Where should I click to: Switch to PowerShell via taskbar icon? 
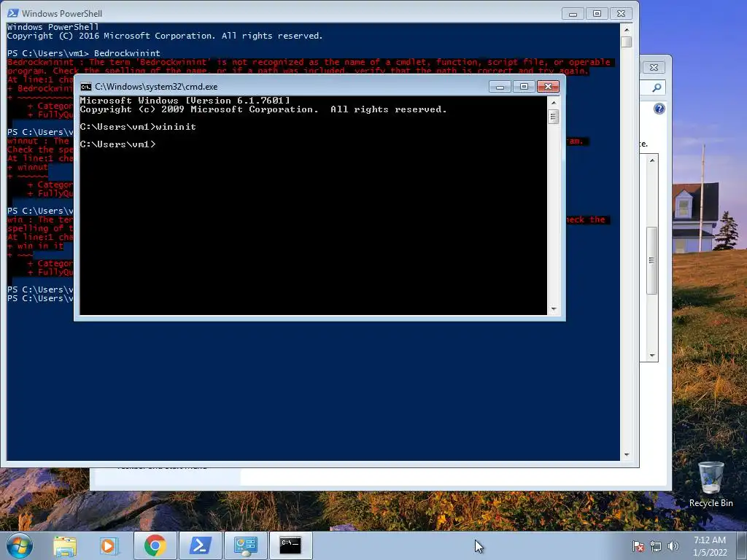tap(200, 545)
